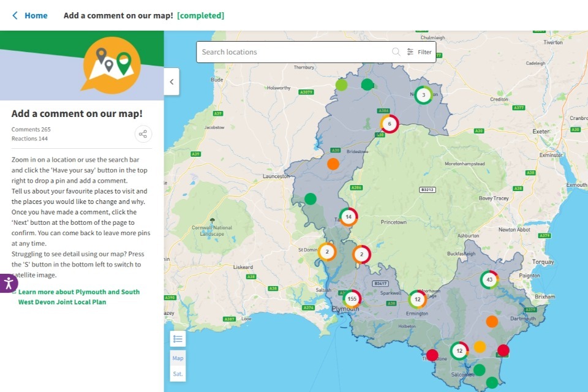Select the 14 comment cluster marker
The width and height of the screenshot is (588, 392).
pos(349,217)
